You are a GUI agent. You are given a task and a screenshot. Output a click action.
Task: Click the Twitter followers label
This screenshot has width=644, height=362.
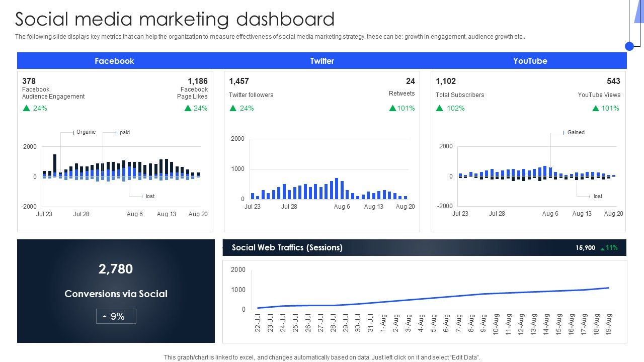251,95
